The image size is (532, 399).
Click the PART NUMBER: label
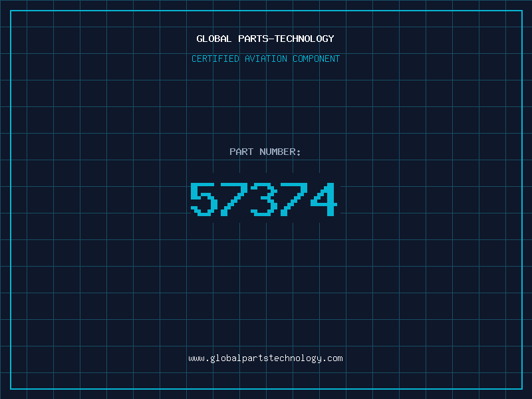point(265,152)
